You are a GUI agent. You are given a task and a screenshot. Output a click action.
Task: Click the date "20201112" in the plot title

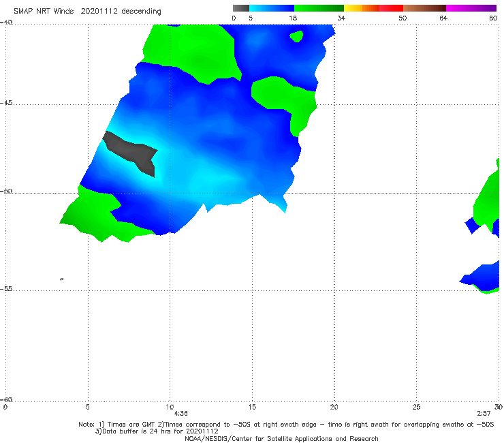99,11
